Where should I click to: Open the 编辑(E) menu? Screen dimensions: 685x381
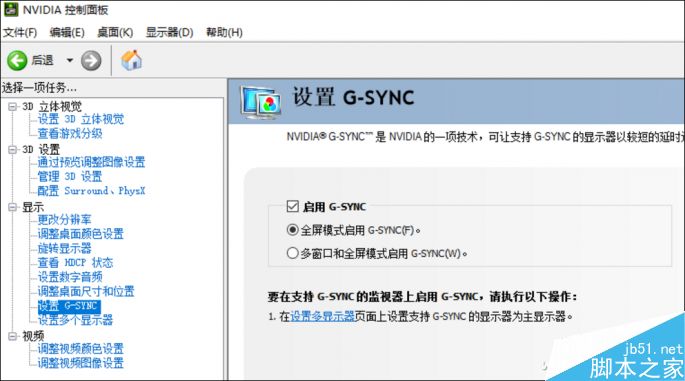[x=67, y=32]
